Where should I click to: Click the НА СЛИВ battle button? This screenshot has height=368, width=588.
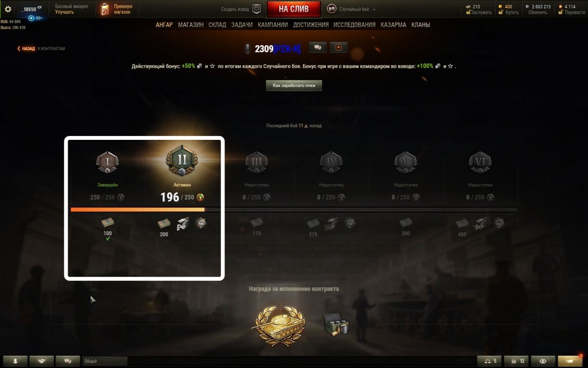coord(294,9)
